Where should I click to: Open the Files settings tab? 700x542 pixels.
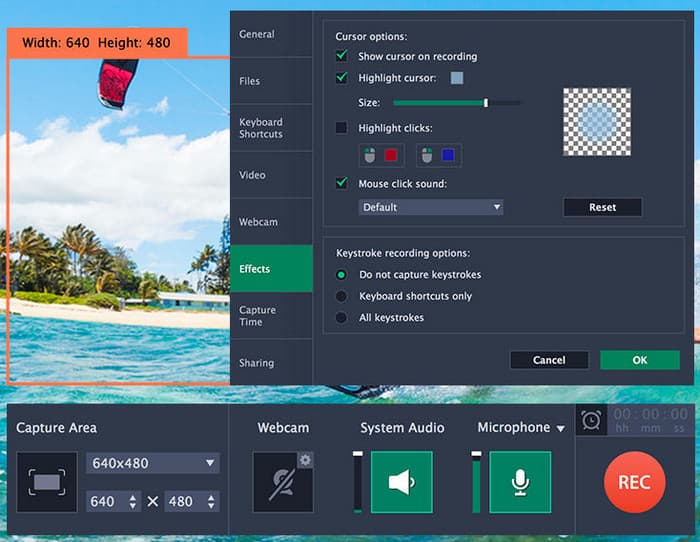(271, 81)
